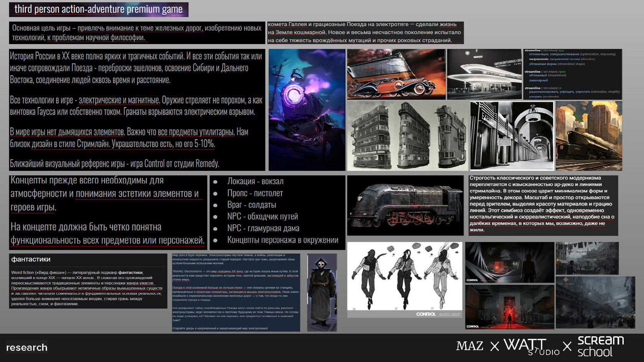
Task: Click the paragraph "Все технологии в игре"
Action: point(136,106)
